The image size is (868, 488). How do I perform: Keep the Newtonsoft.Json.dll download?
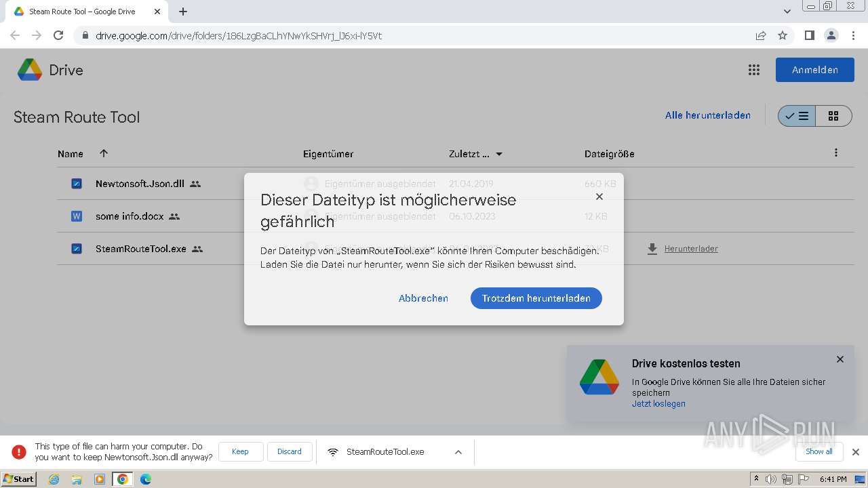click(240, 451)
